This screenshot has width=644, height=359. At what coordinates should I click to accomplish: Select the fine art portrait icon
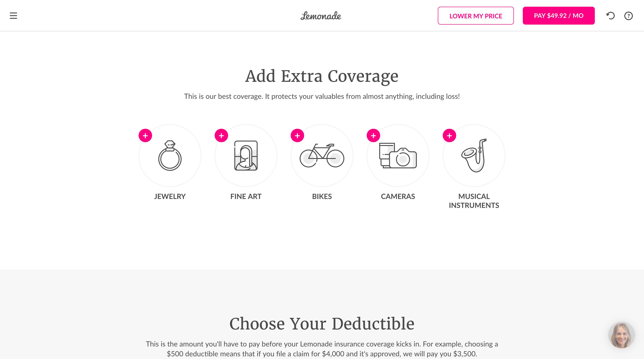click(246, 155)
